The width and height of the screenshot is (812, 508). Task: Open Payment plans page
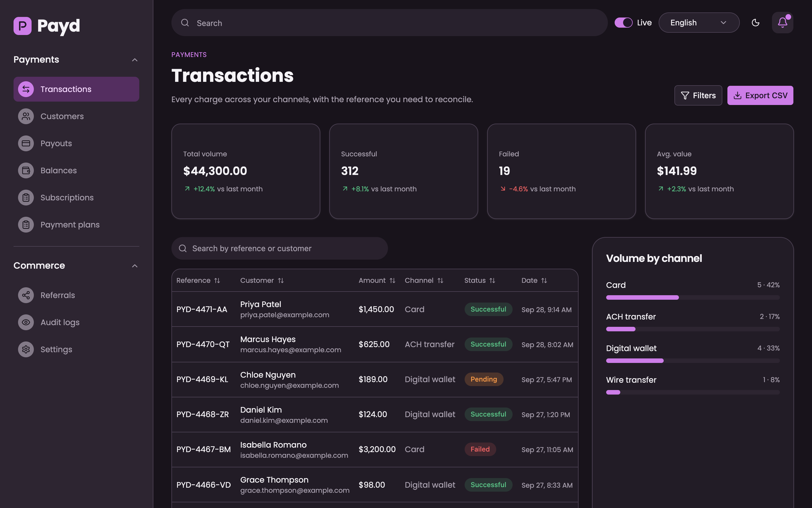pos(76,225)
